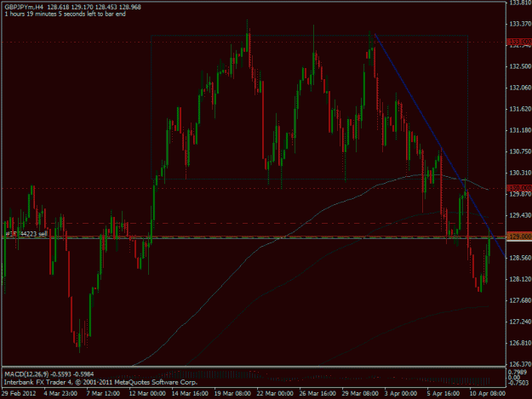Click the 4 Mar 23:00 time label
The image size is (532, 399).
tap(60, 394)
